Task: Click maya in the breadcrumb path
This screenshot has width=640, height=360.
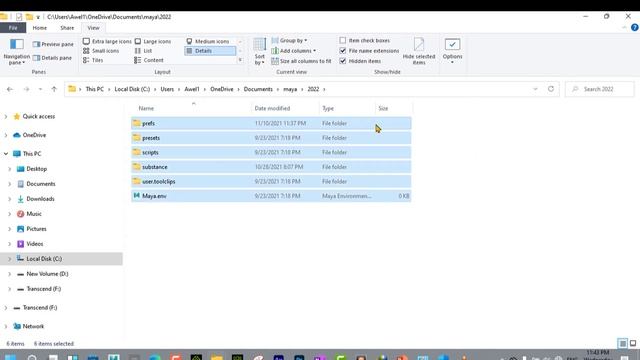Action: click(x=290, y=89)
